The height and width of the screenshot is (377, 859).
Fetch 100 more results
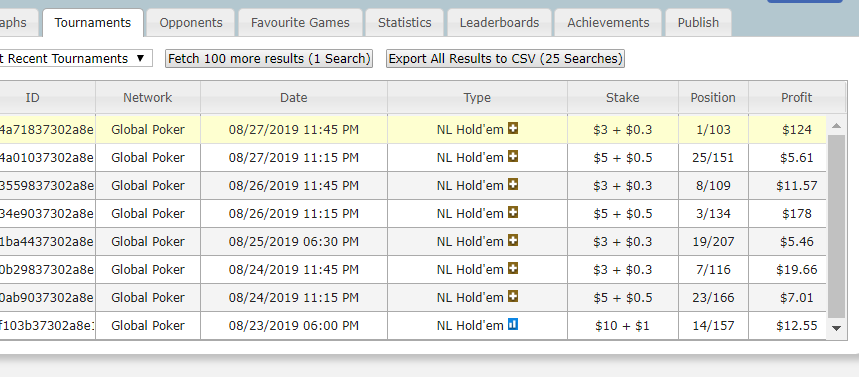pyautogui.click(x=269, y=59)
